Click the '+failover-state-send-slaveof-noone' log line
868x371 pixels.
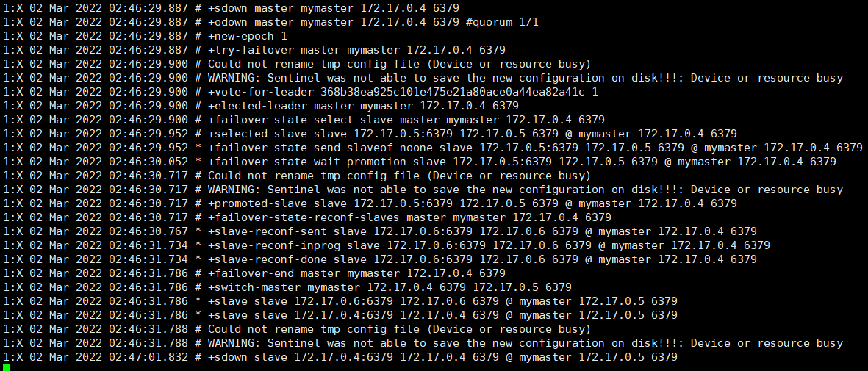coord(434,148)
